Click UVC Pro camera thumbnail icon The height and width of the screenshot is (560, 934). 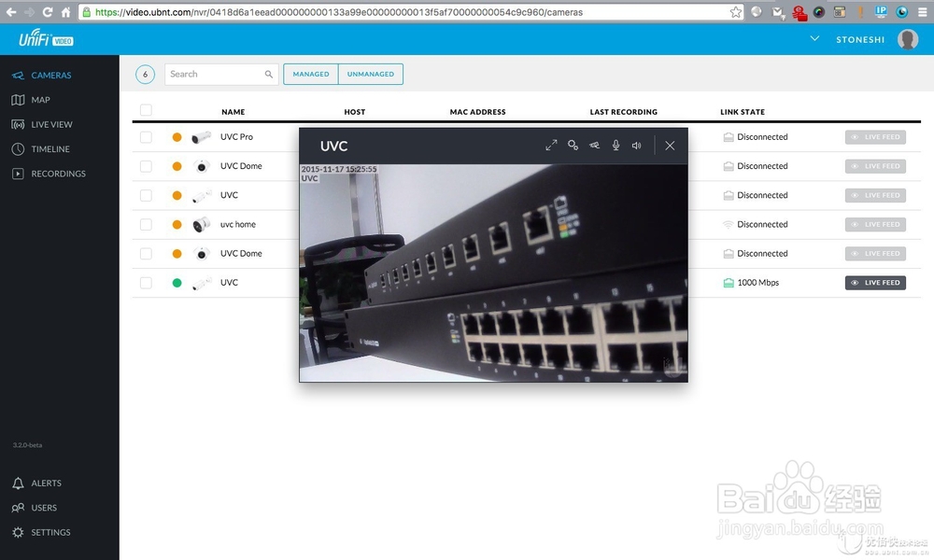(x=202, y=137)
